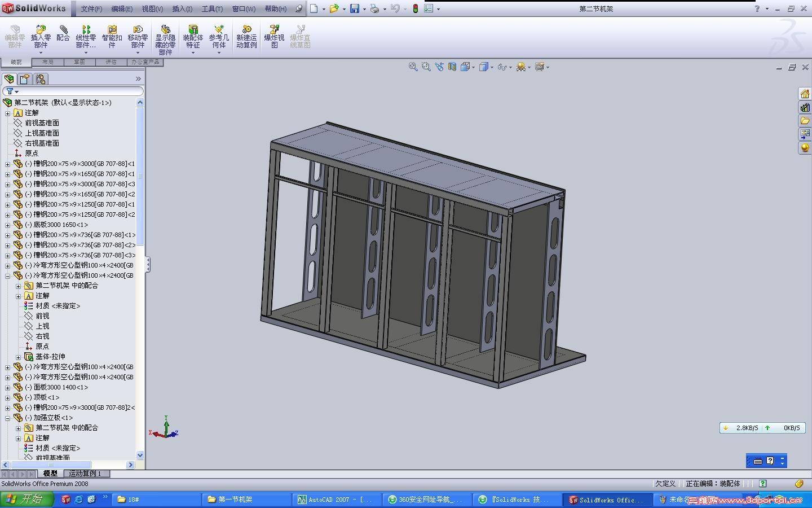
Task: Open the 视图(V) menu
Action: click(152, 8)
